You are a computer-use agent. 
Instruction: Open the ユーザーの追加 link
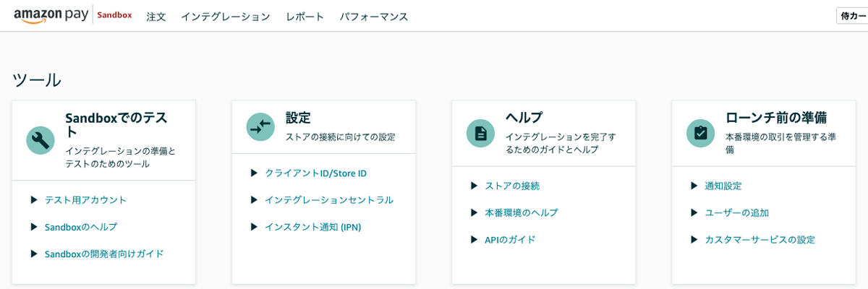click(736, 212)
